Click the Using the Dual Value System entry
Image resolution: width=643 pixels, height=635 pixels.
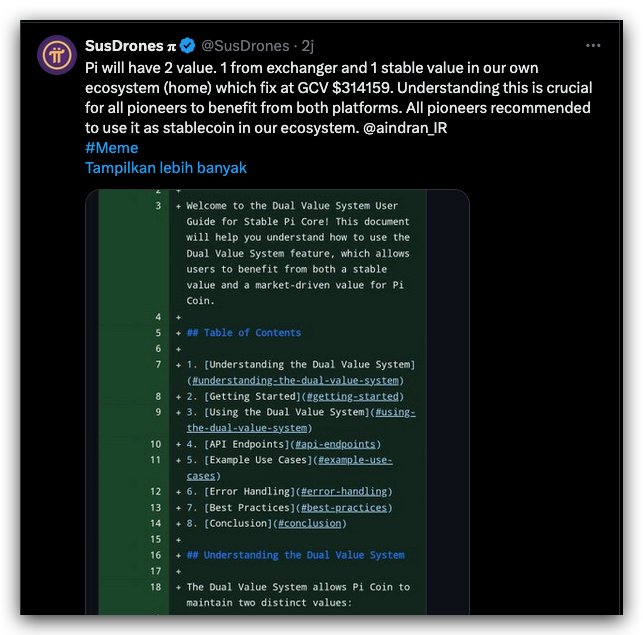pos(285,412)
